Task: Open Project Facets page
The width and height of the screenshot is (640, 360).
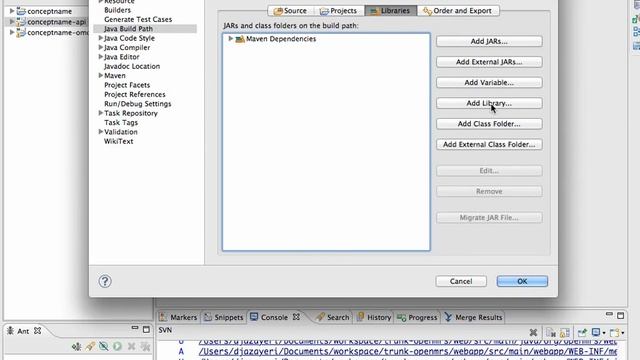Action: point(127,85)
